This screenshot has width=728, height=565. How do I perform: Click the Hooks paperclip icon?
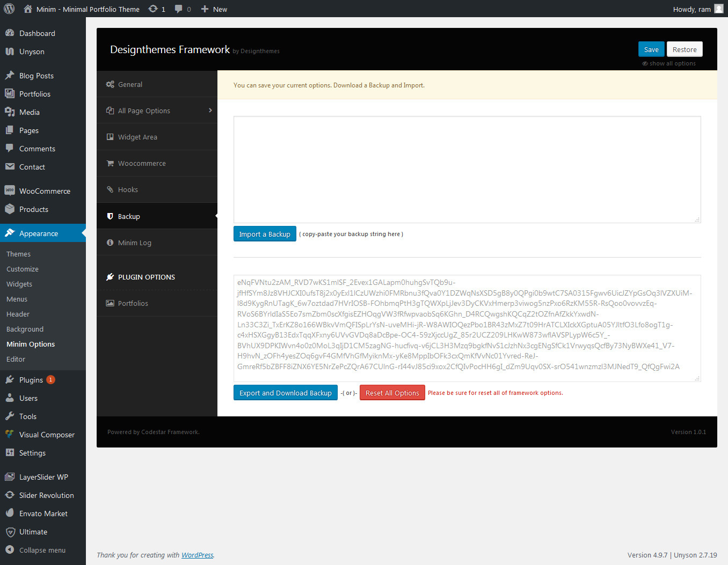(110, 189)
